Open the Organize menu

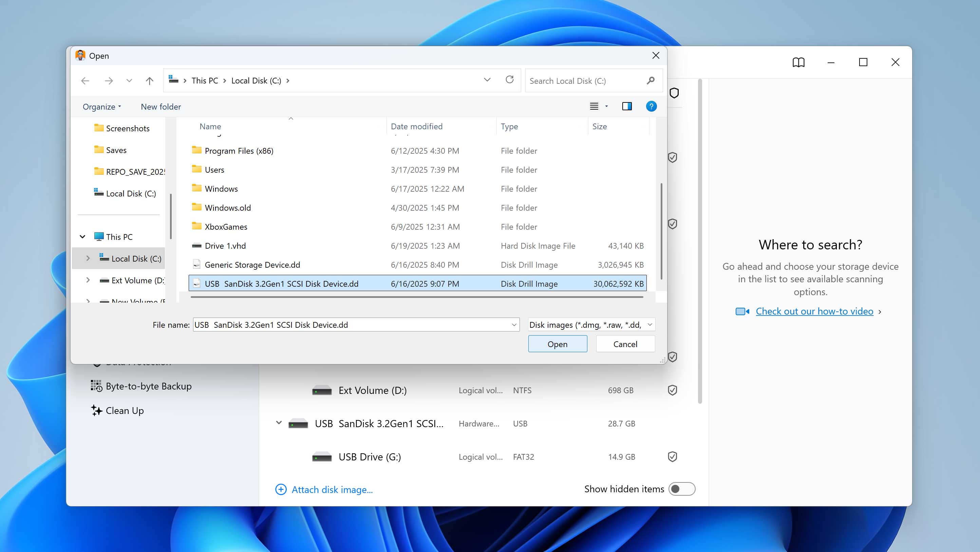coord(101,107)
